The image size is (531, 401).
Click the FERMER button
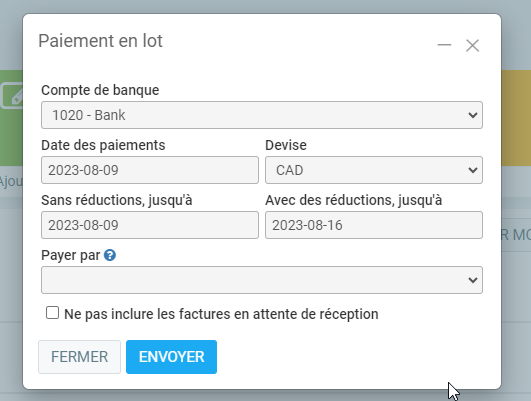pos(79,357)
